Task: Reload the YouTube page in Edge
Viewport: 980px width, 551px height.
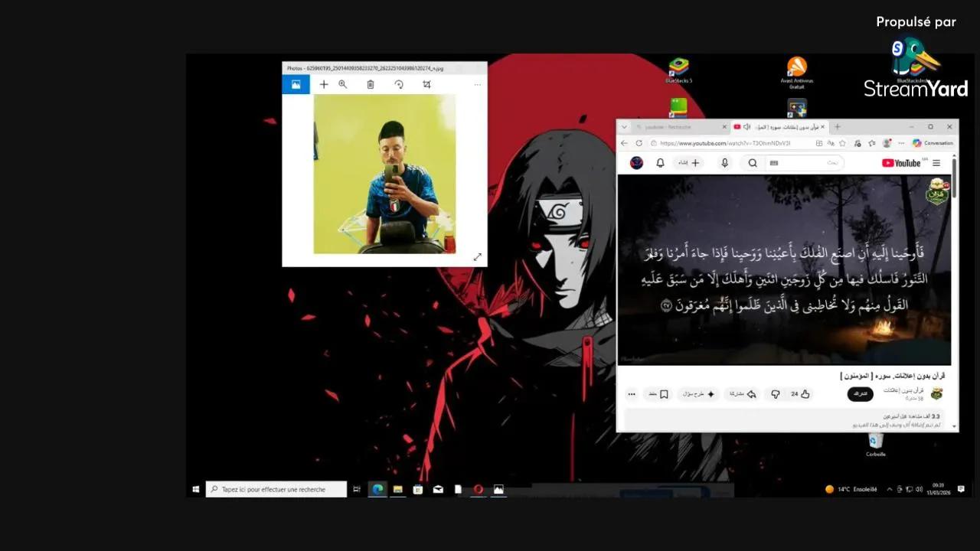Action: [x=639, y=143]
